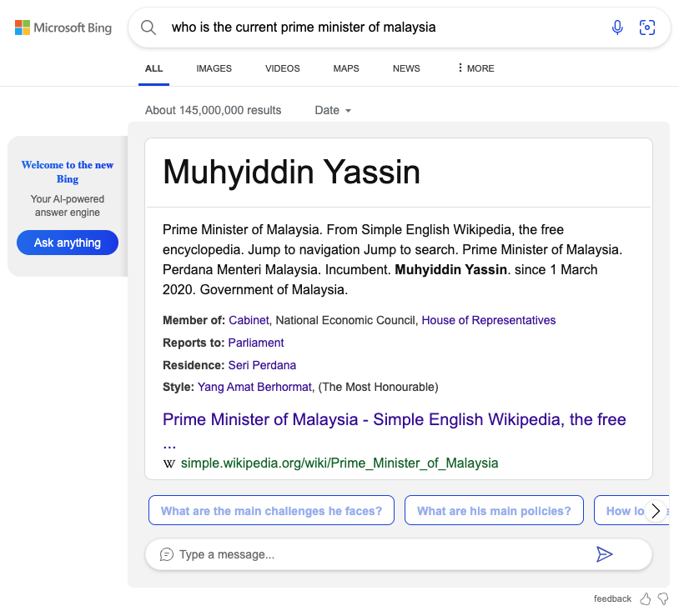Click the Microsoft Bing logo

coord(63,28)
